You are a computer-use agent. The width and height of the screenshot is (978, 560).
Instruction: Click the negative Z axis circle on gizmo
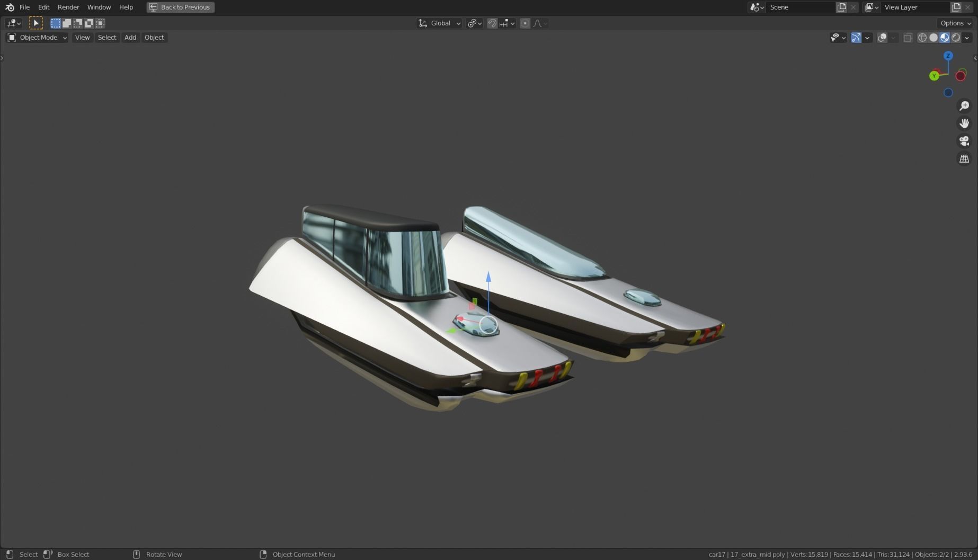pyautogui.click(x=948, y=93)
